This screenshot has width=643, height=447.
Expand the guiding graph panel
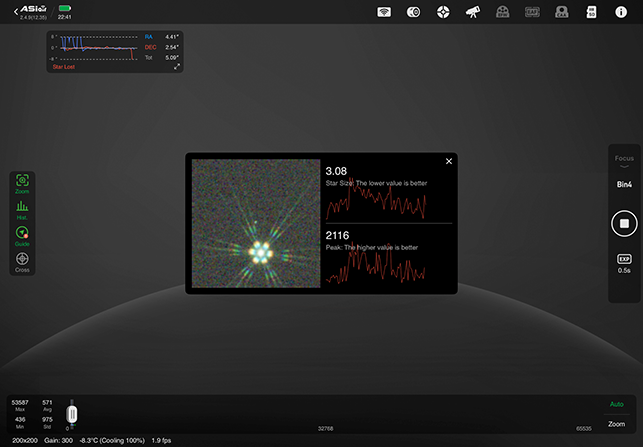pyautogui.click(x=177, y=66)
